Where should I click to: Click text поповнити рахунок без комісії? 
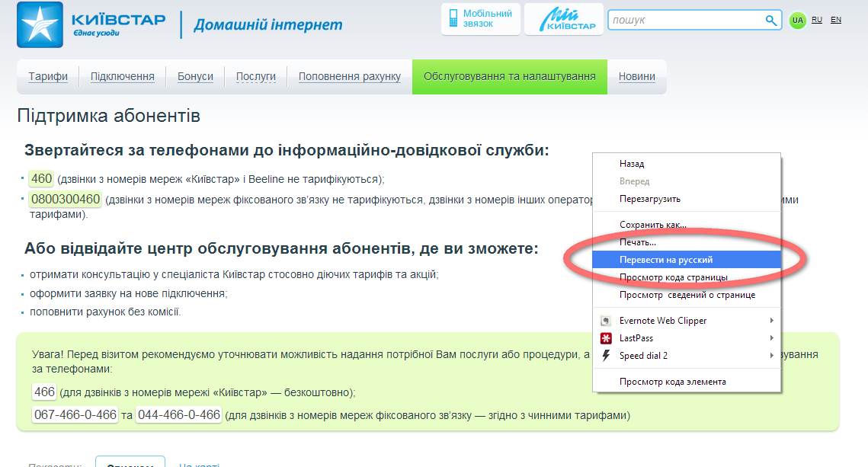[x=105, y=312]
